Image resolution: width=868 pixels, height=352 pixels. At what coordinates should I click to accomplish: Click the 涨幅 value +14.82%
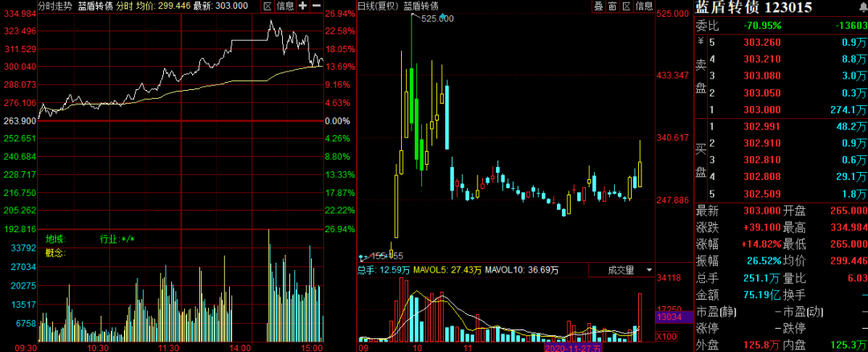761,244
